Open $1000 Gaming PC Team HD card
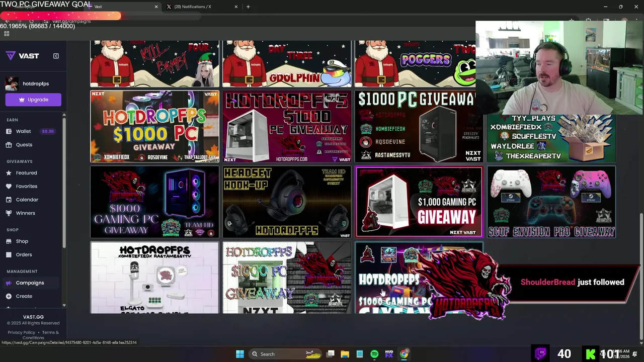Viewport: 644px width, 362px height. (x=154, y=202)
